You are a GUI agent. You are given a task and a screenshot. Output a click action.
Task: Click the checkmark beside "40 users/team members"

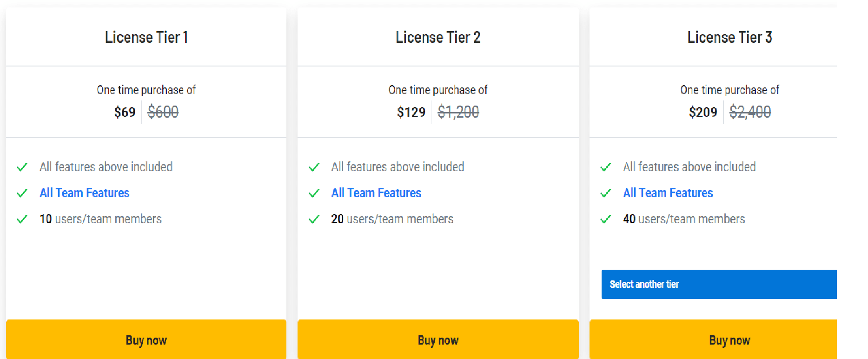click(x=606, y=219)
